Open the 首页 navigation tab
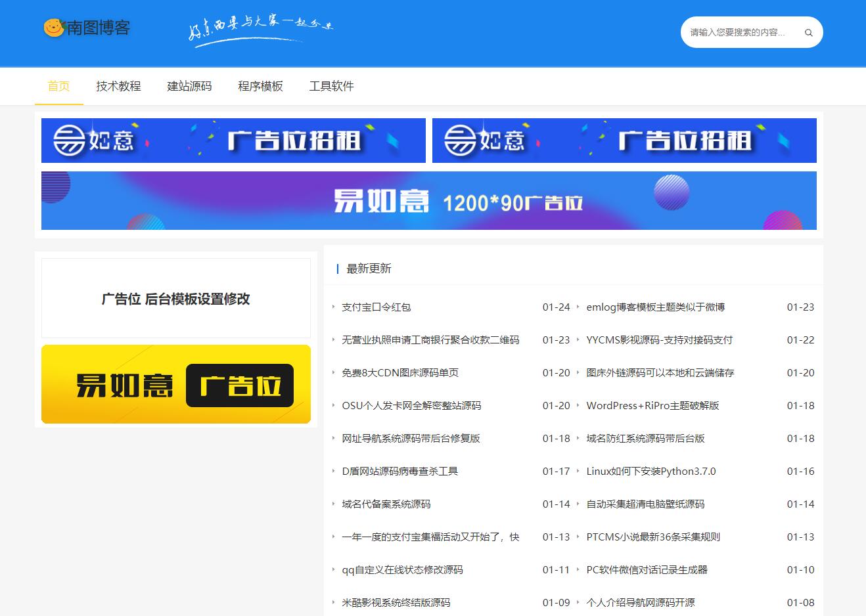The image size is (866, 616). tap(58, 86)
